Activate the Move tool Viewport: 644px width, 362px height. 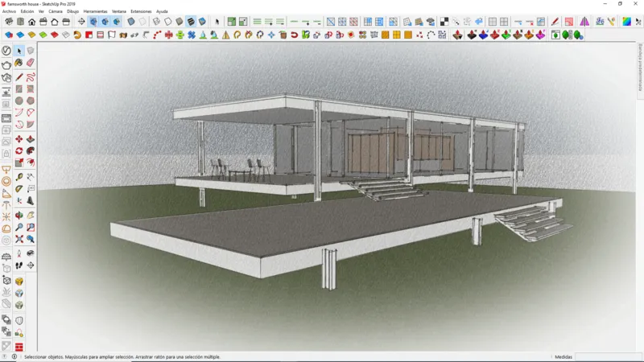[19, 139]
